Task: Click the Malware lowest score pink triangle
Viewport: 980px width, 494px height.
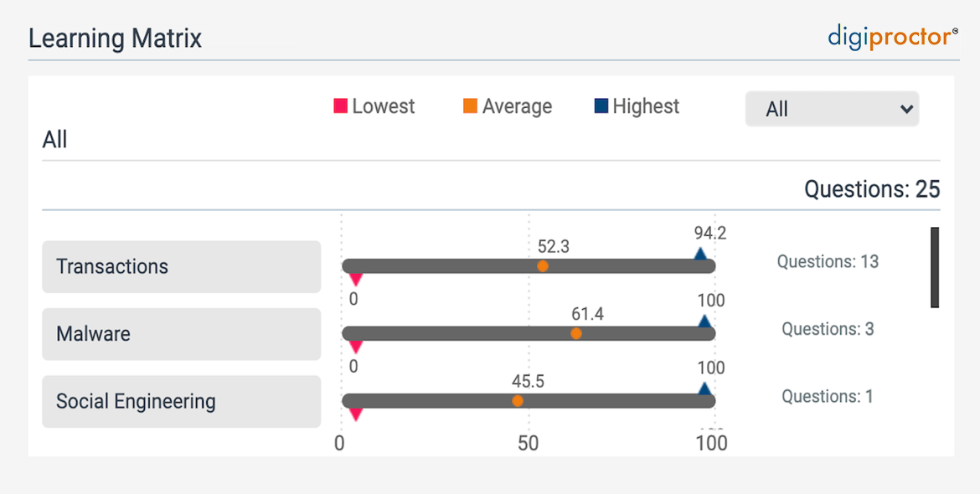Action: click(355, 347)
